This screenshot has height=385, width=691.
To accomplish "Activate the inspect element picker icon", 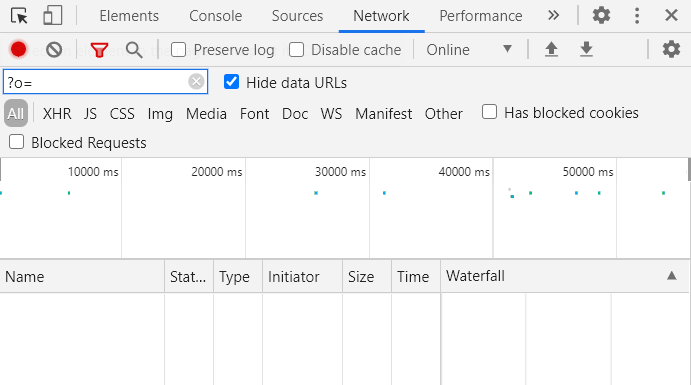I will point(19,16).
